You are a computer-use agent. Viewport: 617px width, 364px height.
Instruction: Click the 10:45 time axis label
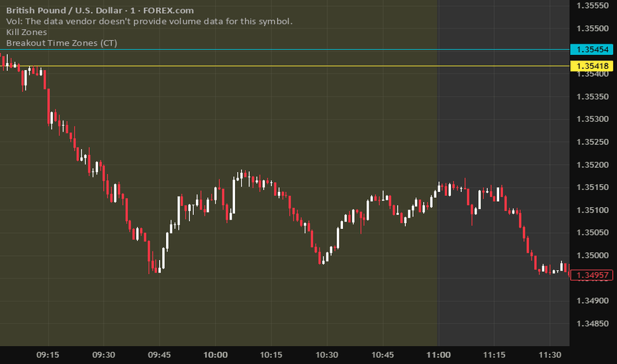point(383,355)
